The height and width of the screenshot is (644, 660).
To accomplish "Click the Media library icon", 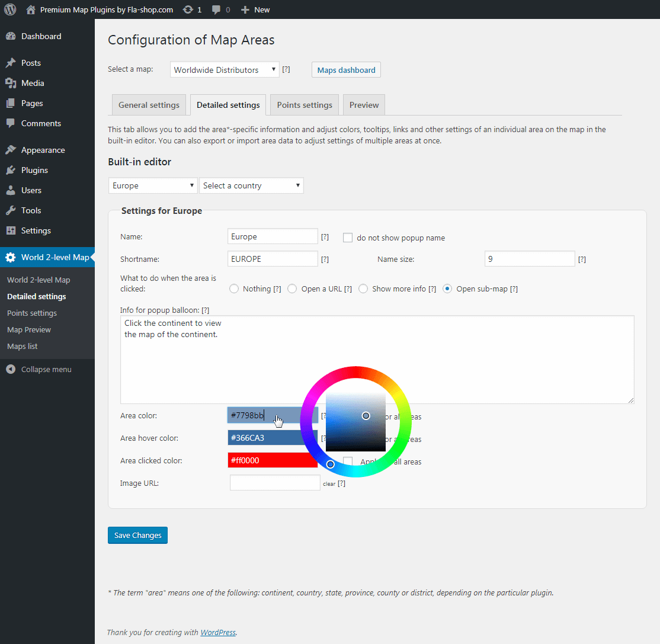I will pos(11,83).
